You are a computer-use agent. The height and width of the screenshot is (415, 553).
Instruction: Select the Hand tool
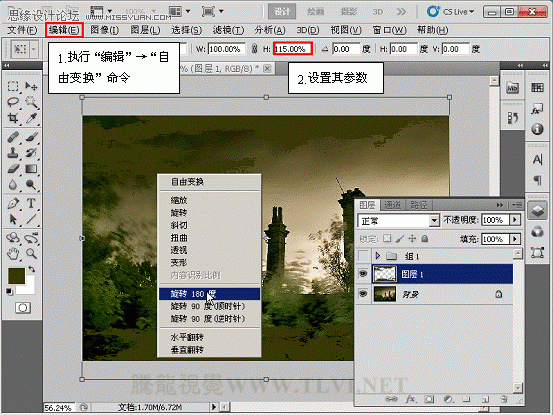click(13, 253)
